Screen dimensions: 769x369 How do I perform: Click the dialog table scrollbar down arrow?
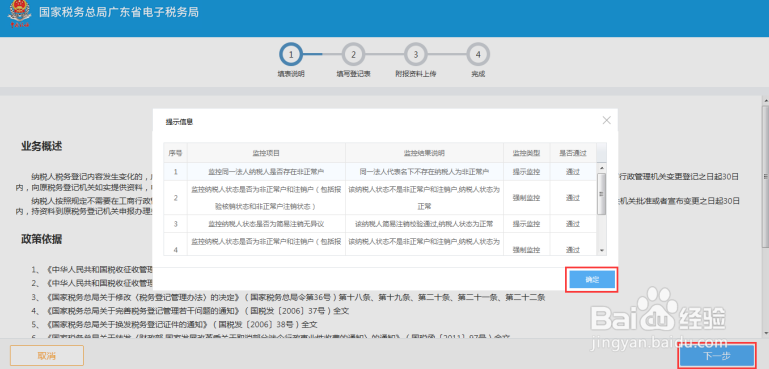coord(602,251)
